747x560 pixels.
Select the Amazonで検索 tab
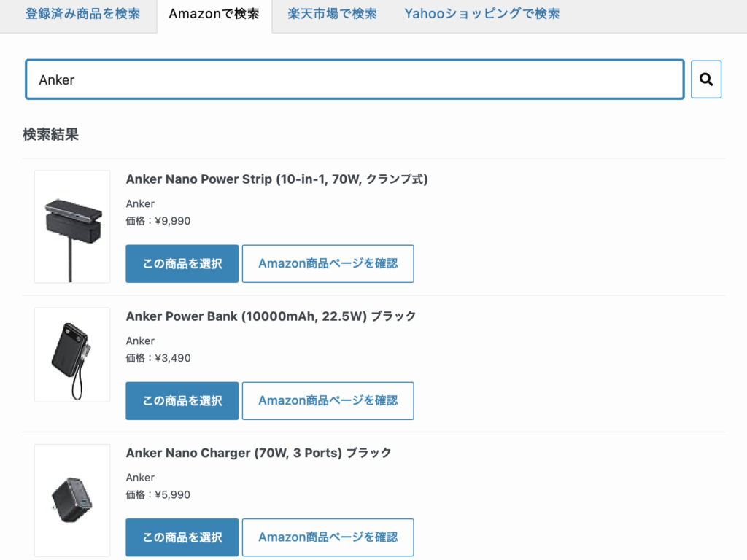pos(214,14)
